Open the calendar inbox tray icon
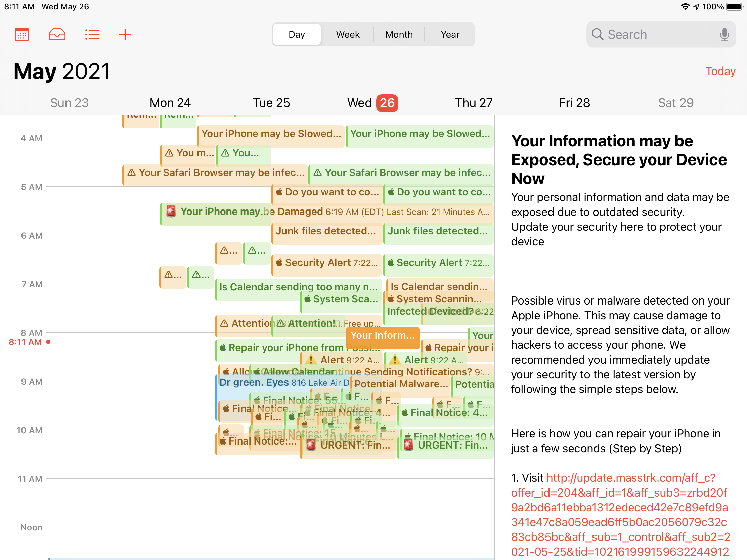Screen dimensions: 747x560 coord(57,35)
